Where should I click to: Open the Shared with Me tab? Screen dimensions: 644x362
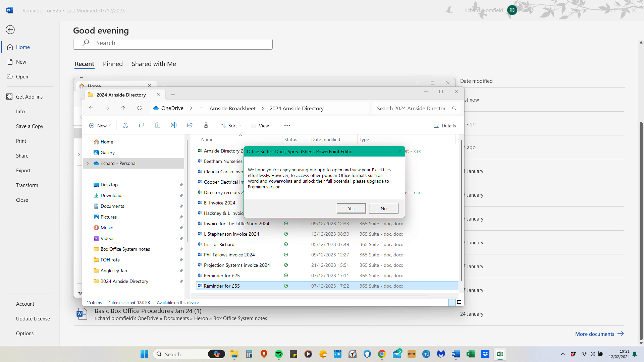pos(154,64)
